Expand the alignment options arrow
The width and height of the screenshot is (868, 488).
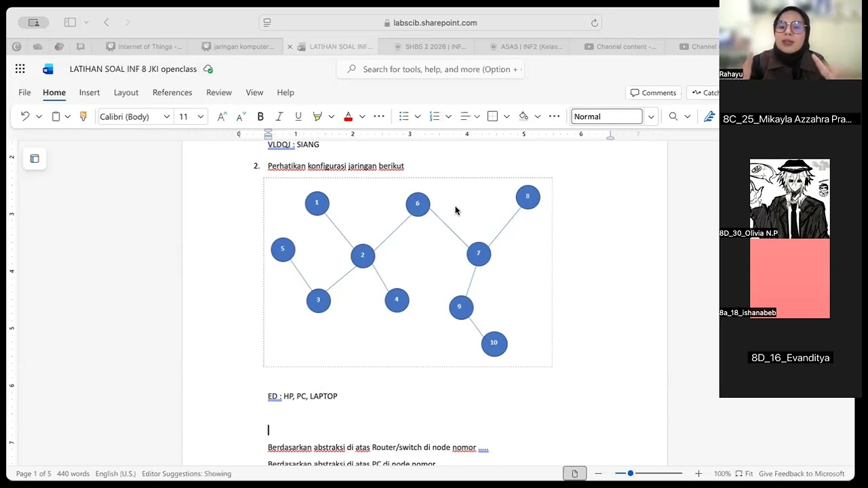[477, 117]
